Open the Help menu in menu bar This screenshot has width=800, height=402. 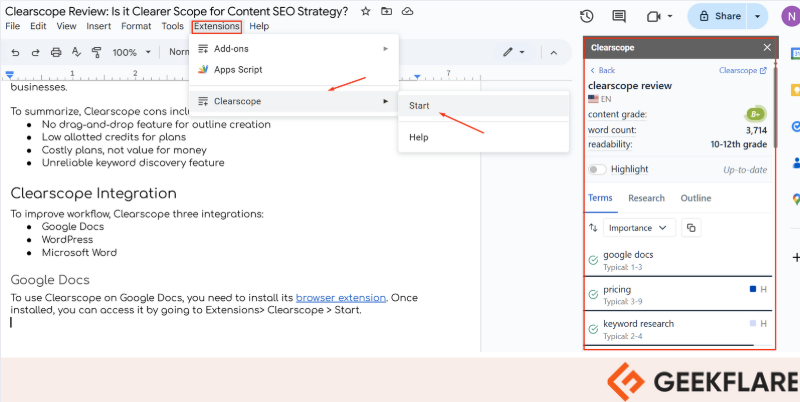259,26
